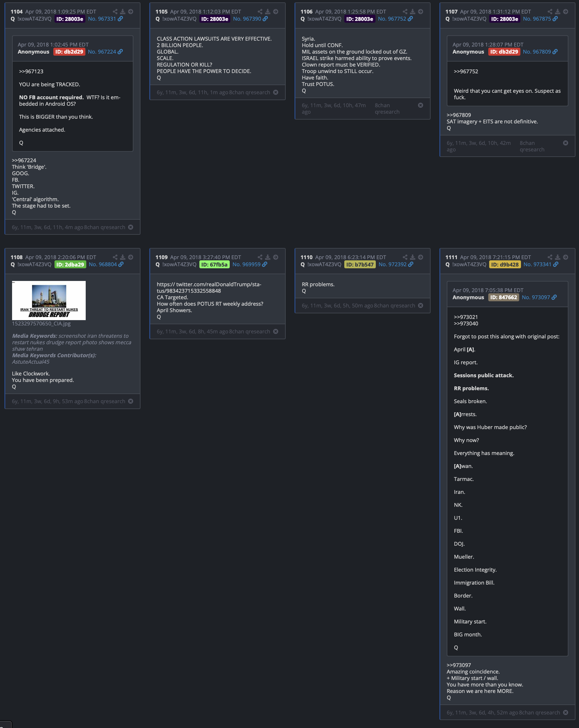Click arrow-circle icon on post 1104
The image size is (579, 728).
click(x=131, y=11)
